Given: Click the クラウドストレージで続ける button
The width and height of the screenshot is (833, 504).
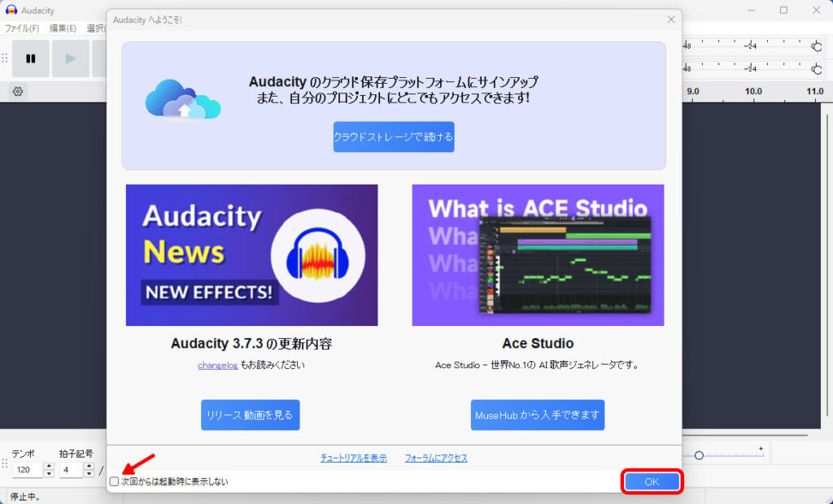Looking at the screenshot, I should click(394, 137).
